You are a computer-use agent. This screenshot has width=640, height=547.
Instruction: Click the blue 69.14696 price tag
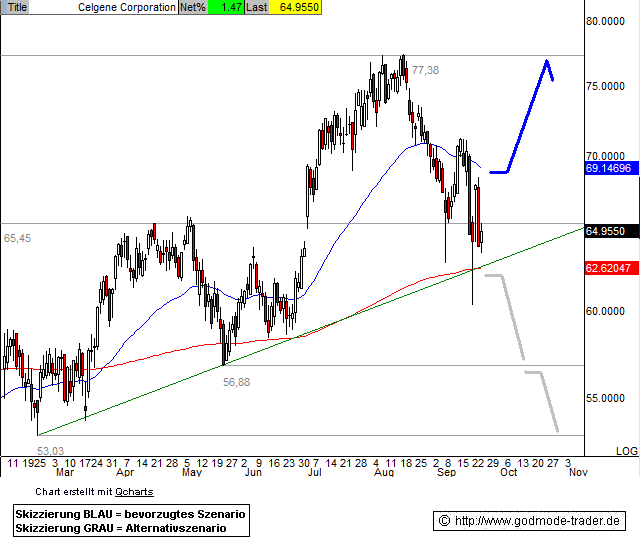(610, 169)
